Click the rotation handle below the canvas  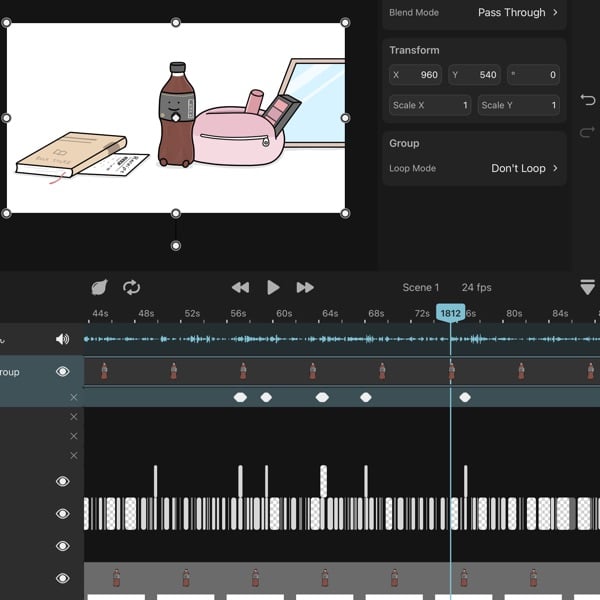[x=176, y=245]
